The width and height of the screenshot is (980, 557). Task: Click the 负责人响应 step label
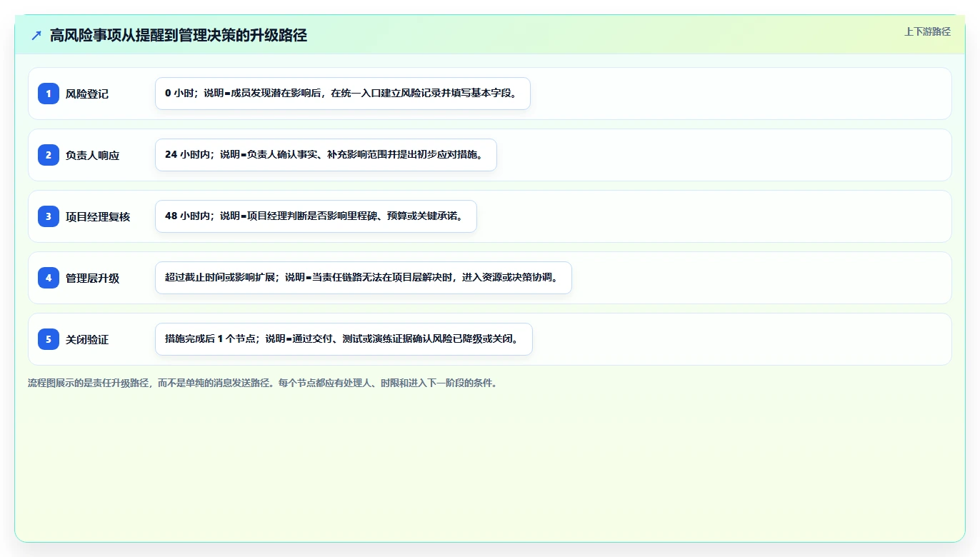[x=93, y=155]
